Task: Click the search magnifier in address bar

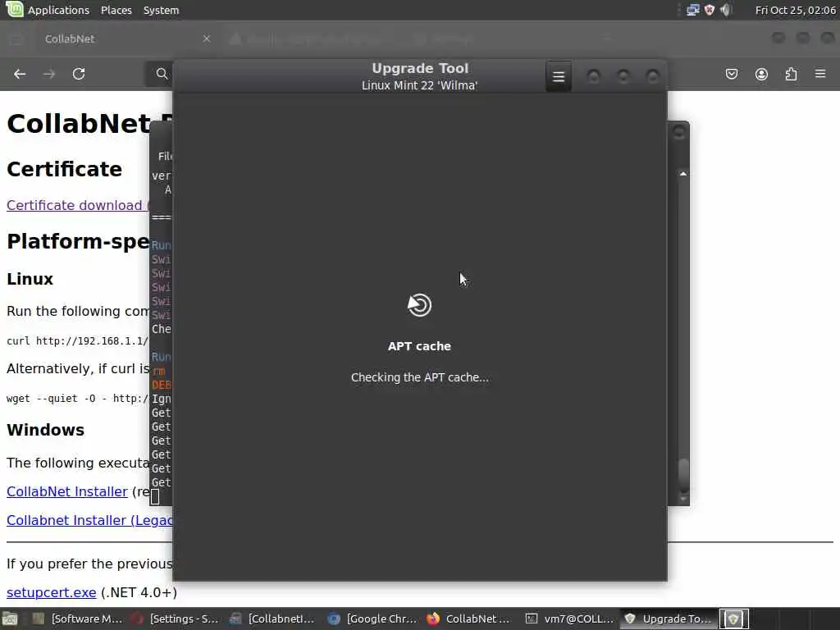Action: 162,74
